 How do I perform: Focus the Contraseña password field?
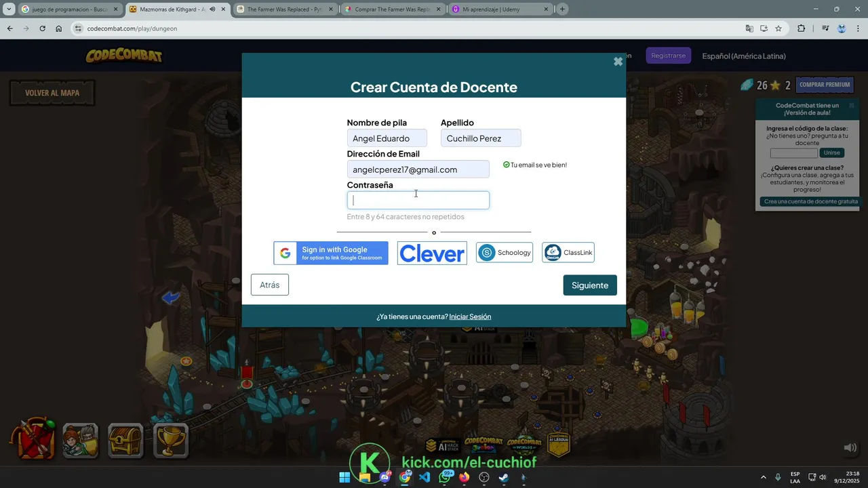click(418, 200)
